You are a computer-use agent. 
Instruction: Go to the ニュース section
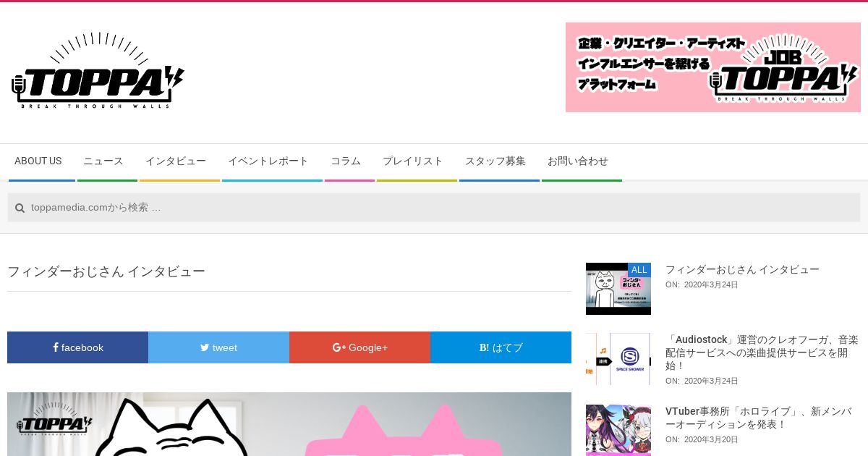pyautogui.click(x=103, y=161)
